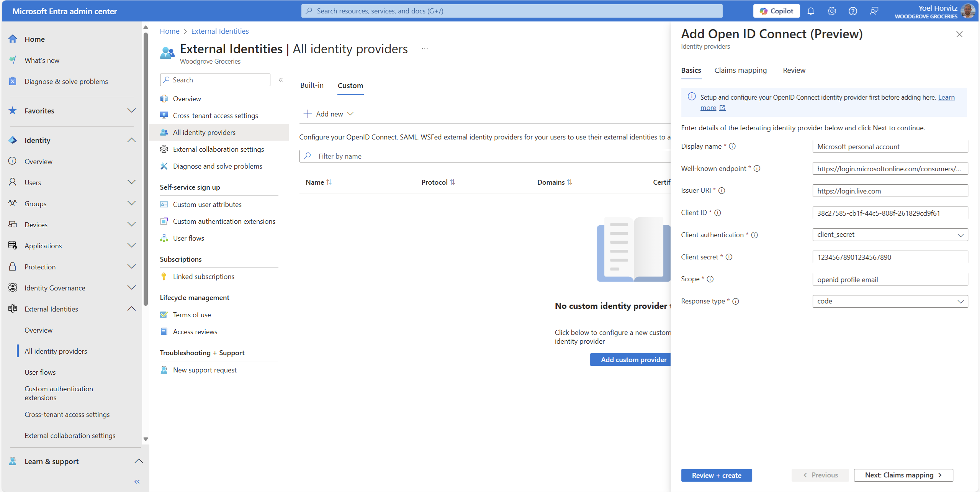Viewport: 980px width, 492px height.
Task: Click info icon next to Client ID
Action: [718, 213]
